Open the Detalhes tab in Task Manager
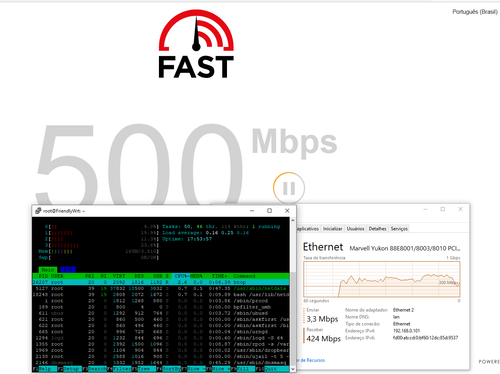This screenshot has height=374, width=500. (x=377, y=229)
